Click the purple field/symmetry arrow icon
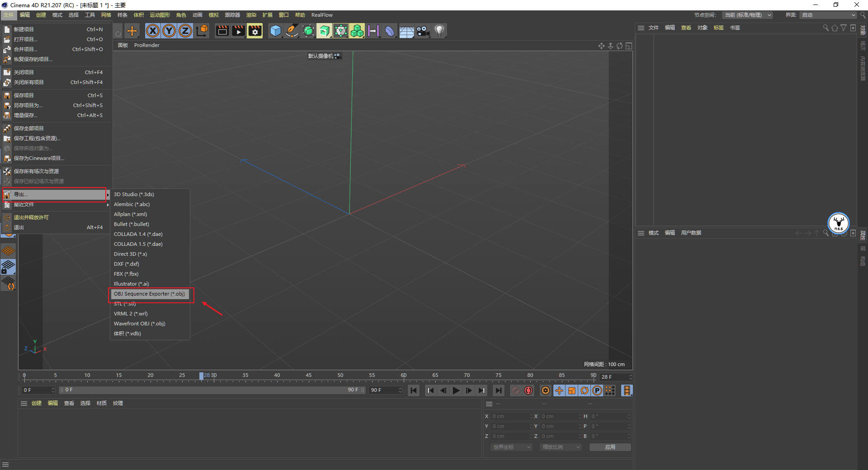The height and width of the screenshot is (470, 868). click(373, 31)
